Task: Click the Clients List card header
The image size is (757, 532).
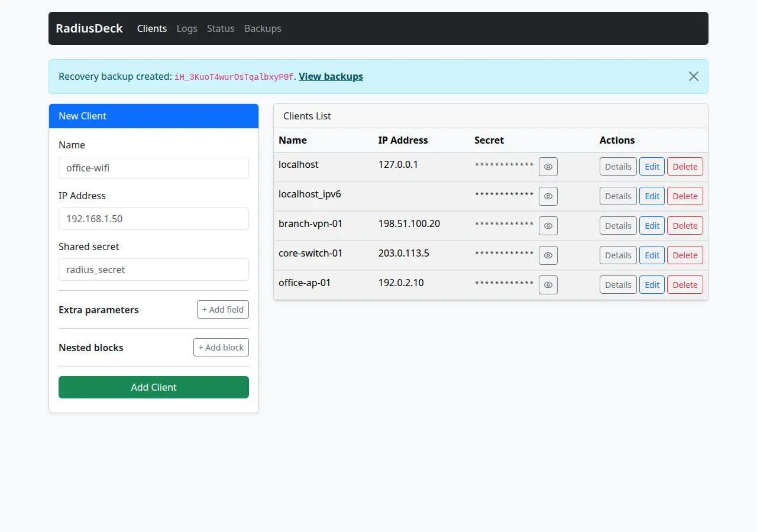Action: [x=491, y=116]
